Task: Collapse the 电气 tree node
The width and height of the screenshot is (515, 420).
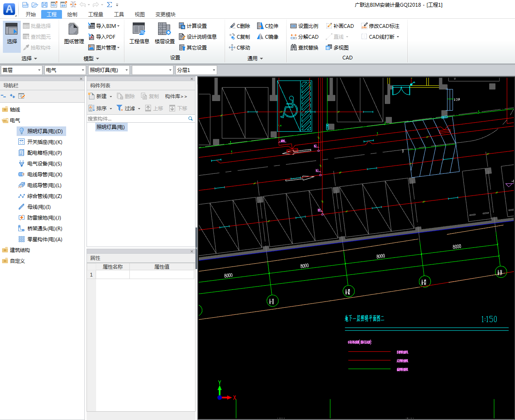Action: point(5,120)
